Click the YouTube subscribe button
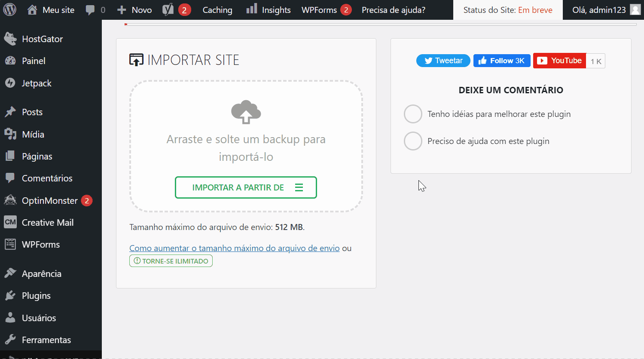The image size is (644, 359). (560, 61)
